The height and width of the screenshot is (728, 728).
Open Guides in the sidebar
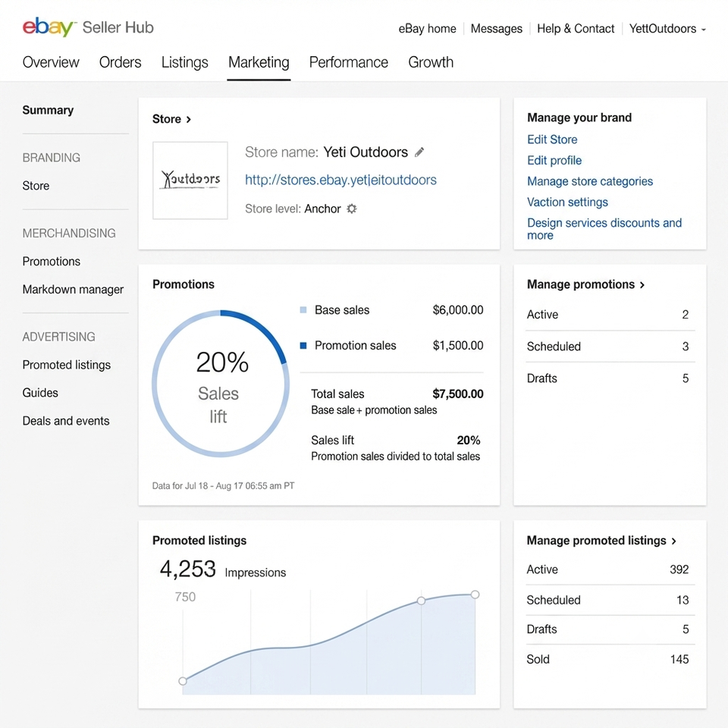[40, 393]
